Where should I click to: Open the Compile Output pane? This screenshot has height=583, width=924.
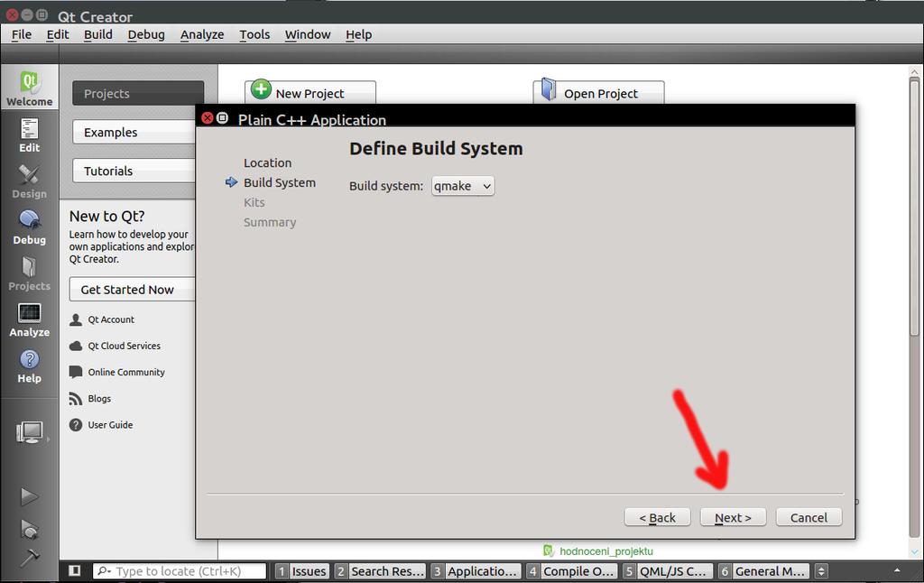pyautogui.click(x=571, y=570)
